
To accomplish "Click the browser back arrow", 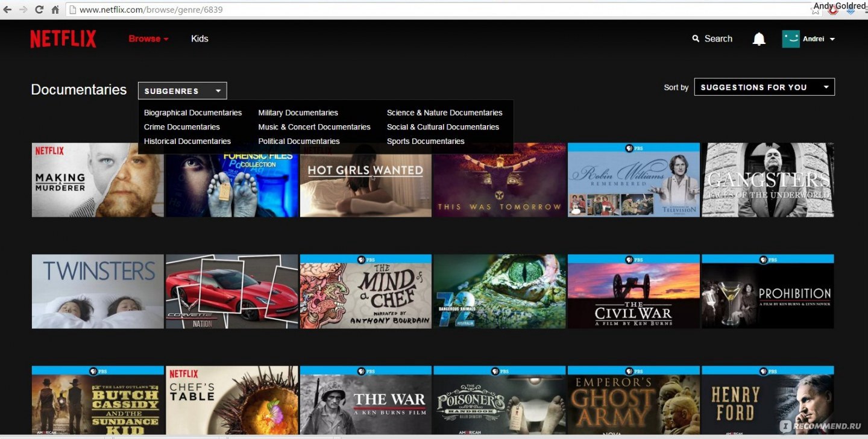I will point(7,10).
